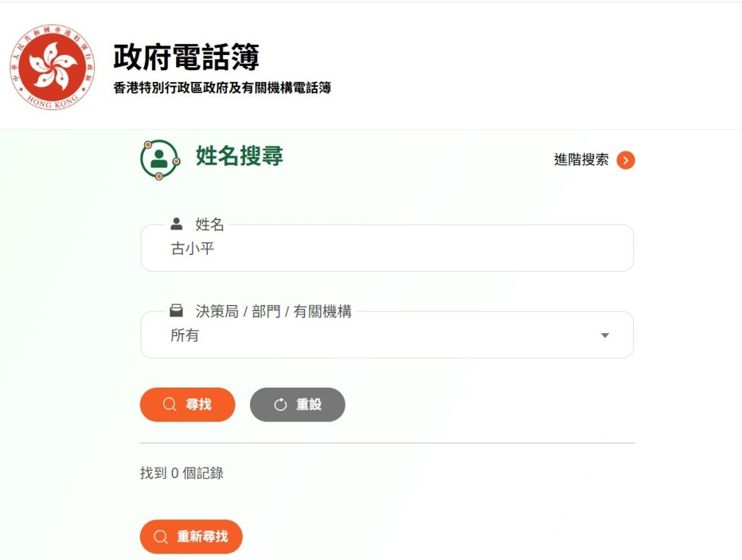The width and height of the screenshot is (742, 560).
Task: Expand the department selection showing 所有
Action: (386, 335)
